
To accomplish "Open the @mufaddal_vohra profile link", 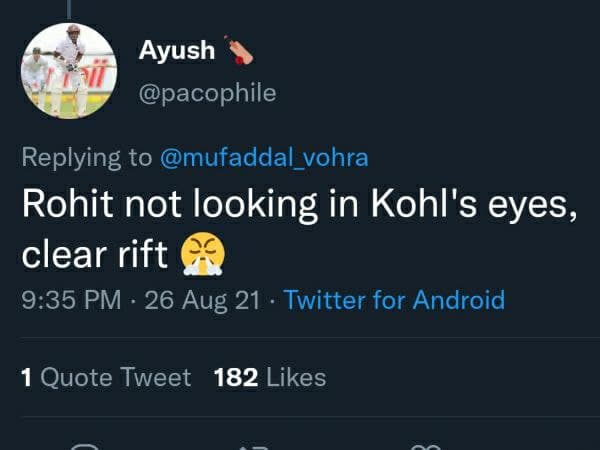I will (x=265, y=158).
